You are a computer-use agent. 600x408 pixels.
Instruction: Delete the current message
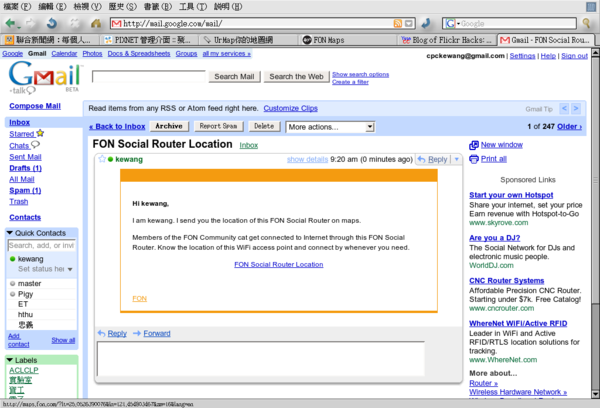pyautogui.click(x=264, y=126)
